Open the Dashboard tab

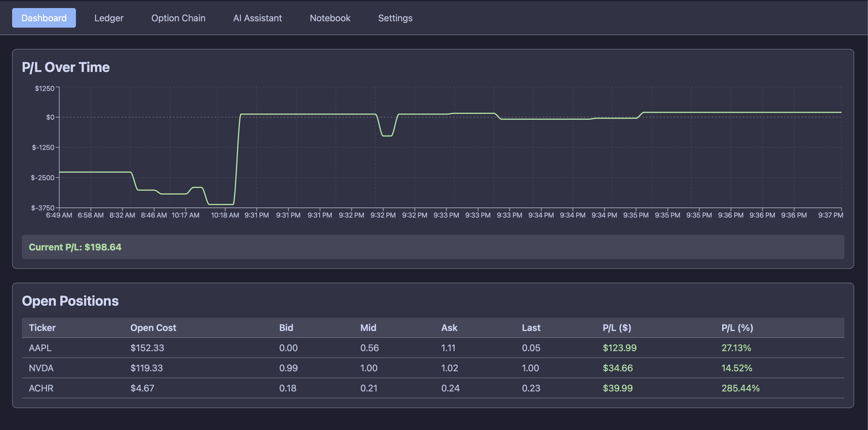(44, 18)
